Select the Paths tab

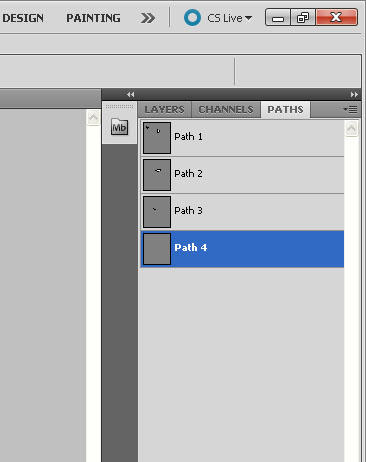285,110
